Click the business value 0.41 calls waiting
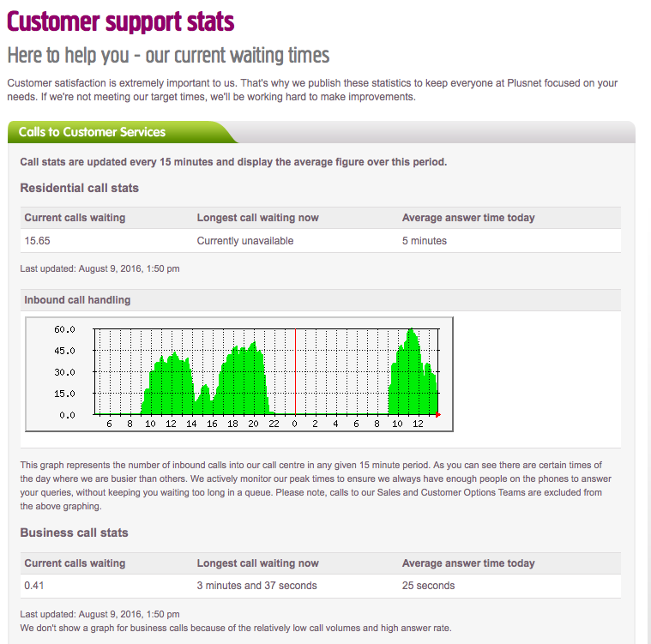The height and width of the screenshot is (644, 651). (x=33, y=586)
